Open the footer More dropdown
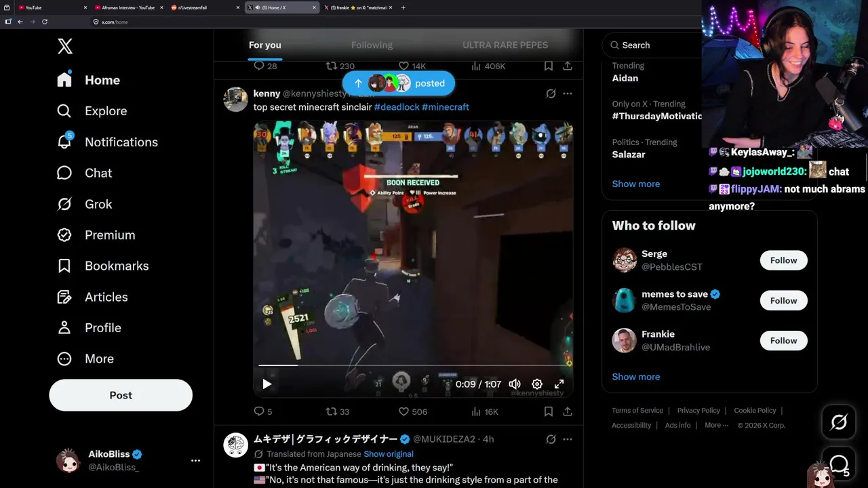The width and height of the screenshot is (868, 488). click(716, 425)
